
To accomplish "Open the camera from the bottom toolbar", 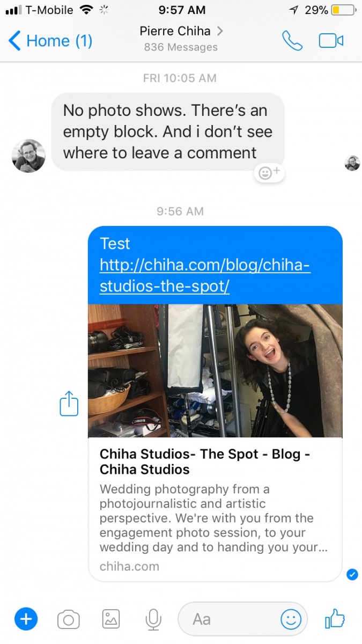I will click(69, 620).
